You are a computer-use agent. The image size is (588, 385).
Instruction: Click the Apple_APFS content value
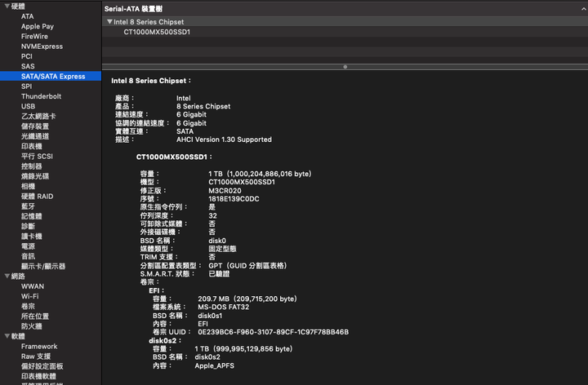coord(215,365)
